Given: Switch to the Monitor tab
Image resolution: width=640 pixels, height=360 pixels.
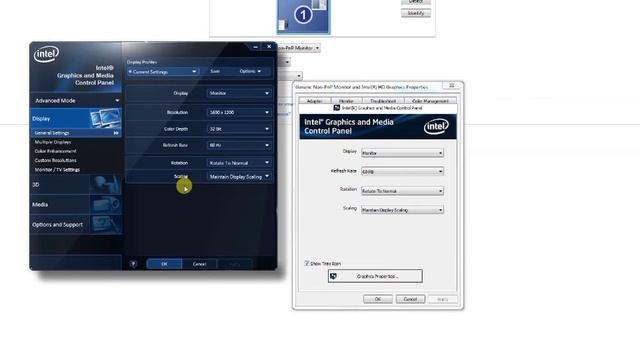Looking at the screenshot, I should pos(346,100).
